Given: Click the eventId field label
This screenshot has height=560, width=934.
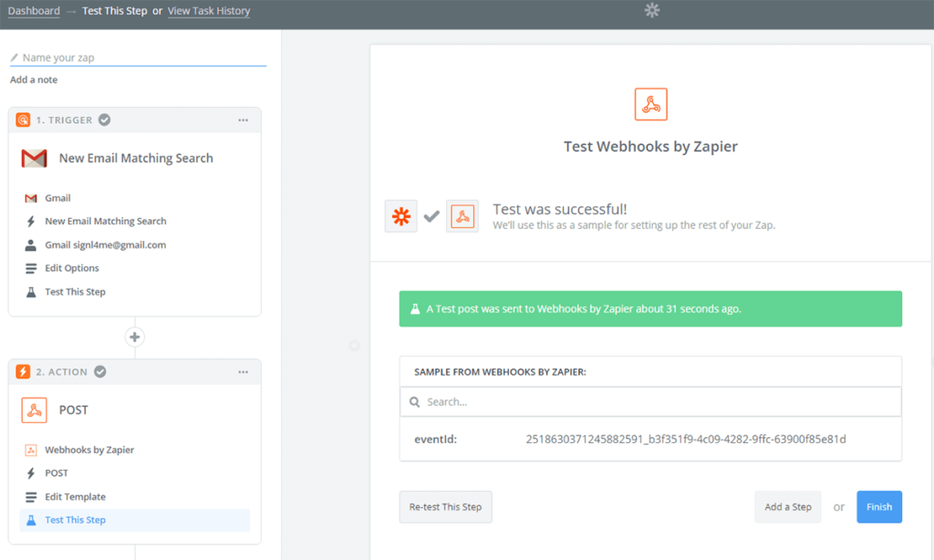Looking at the screenshot, I should [x=435, y=439].
